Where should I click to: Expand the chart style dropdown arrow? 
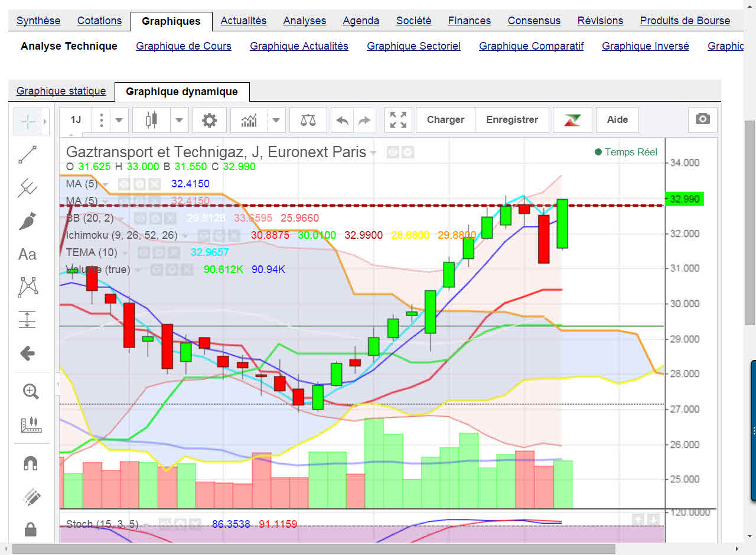[180, 120]
